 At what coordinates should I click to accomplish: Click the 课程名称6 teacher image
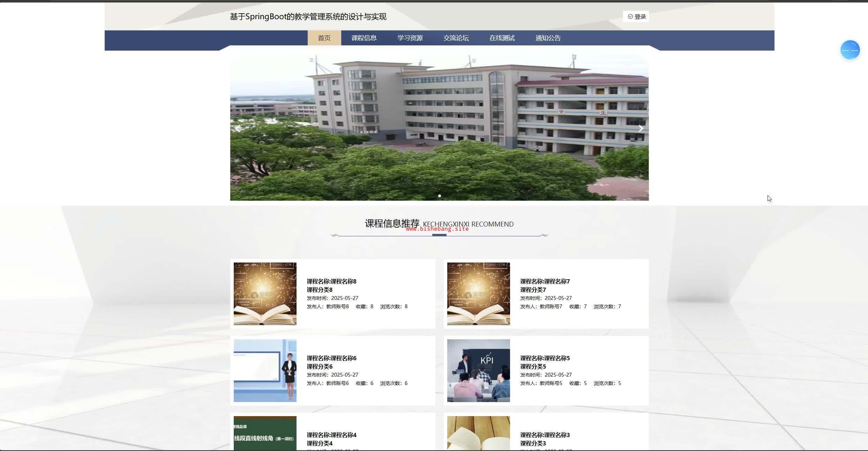click(265, 370)
